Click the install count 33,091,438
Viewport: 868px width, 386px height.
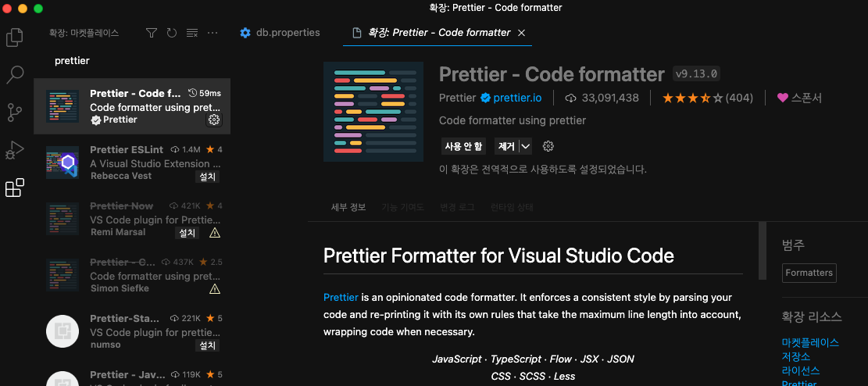coord(602,98)
